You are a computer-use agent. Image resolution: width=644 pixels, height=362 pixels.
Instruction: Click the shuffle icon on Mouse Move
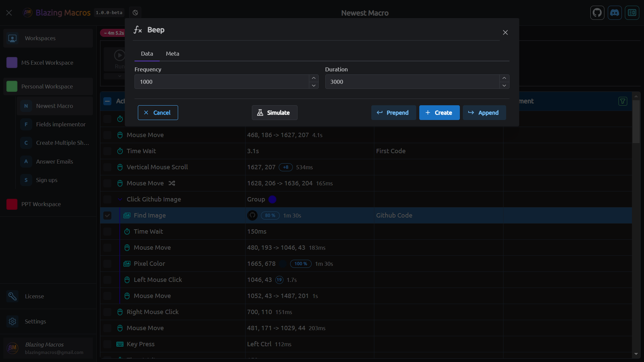[x=172, y=183]
